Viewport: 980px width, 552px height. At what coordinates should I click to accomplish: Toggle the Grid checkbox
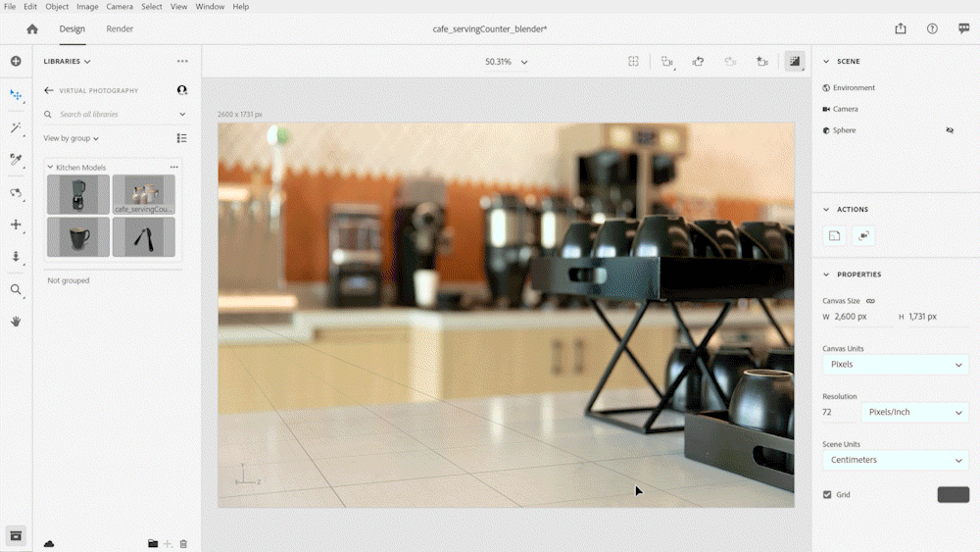827,495
